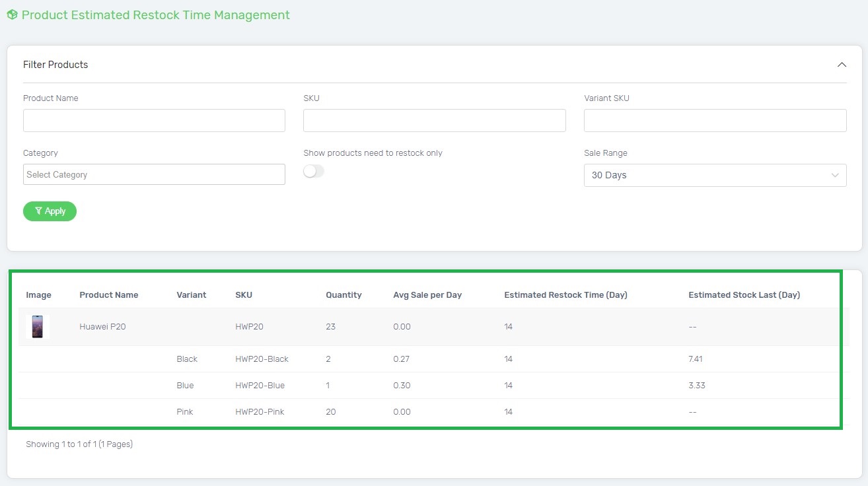Click restock time value 14 for HWP20

508,327
